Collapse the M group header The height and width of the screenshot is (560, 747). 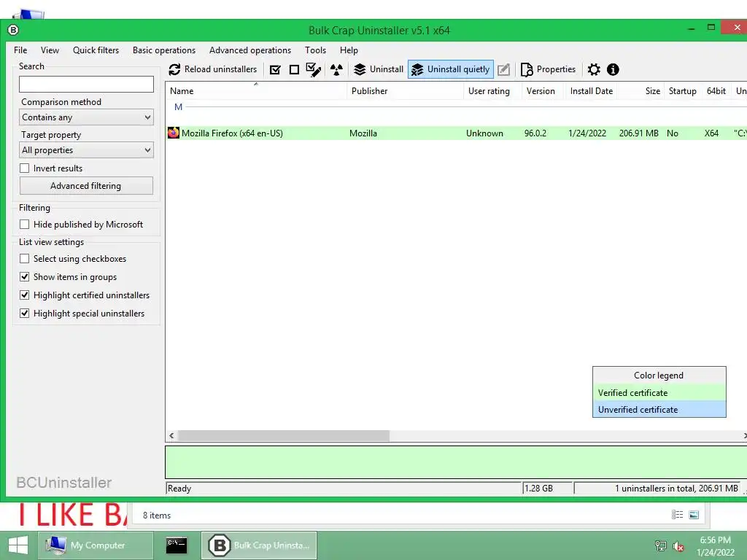coord(178,107)
